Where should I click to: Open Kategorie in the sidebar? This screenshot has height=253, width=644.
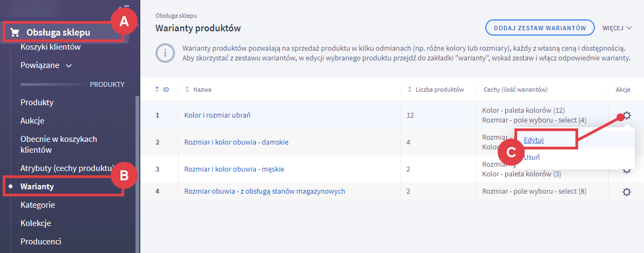coord(37,205)
